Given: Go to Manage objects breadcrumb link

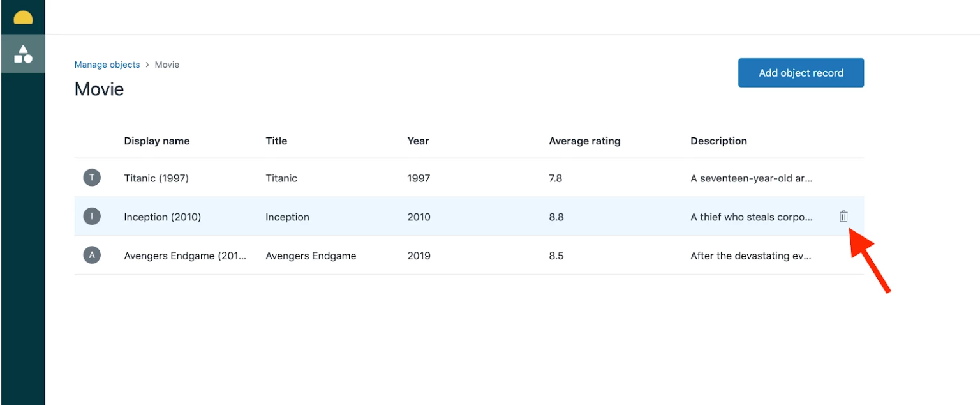Looking at the screenshot, I should [x=107, y=65].
